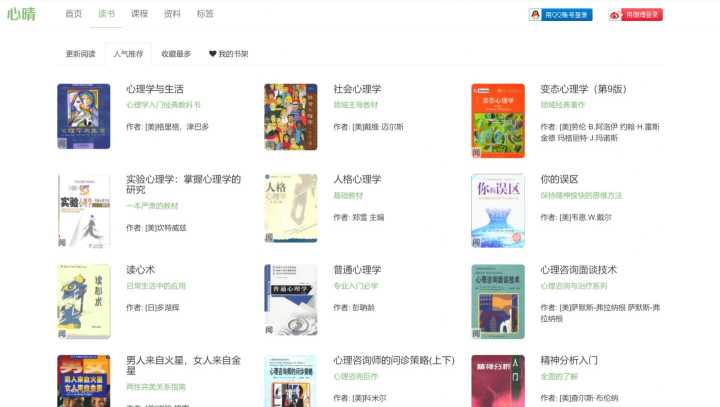The image size is (720, 407).
Task: Open the 心理咨询师的问诊策略 book cover
Action: pos(291,381)
